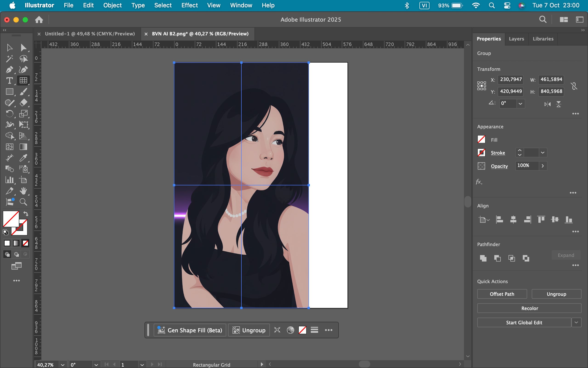
Task: Set paint mode to Color
Action: pos(7,243)
